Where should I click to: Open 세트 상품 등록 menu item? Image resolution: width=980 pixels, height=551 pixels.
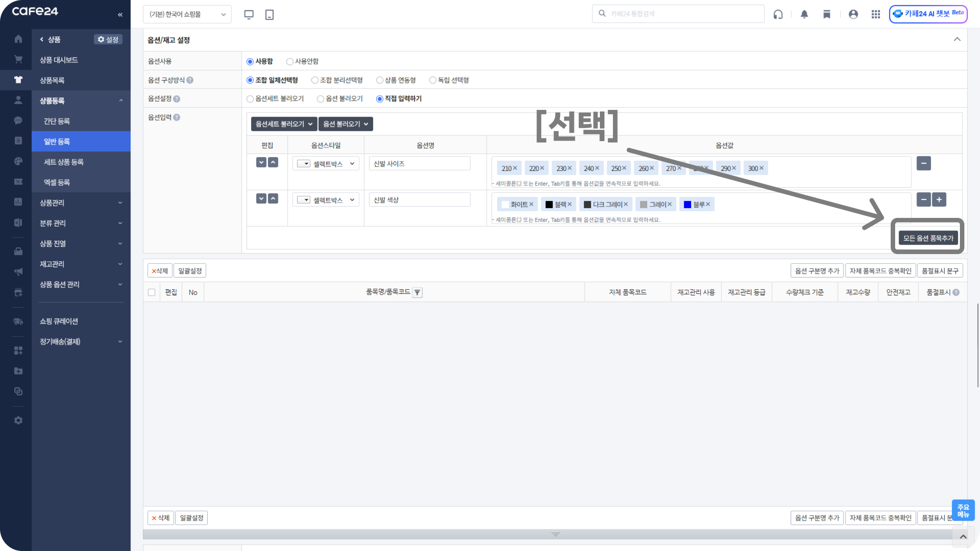63,162
